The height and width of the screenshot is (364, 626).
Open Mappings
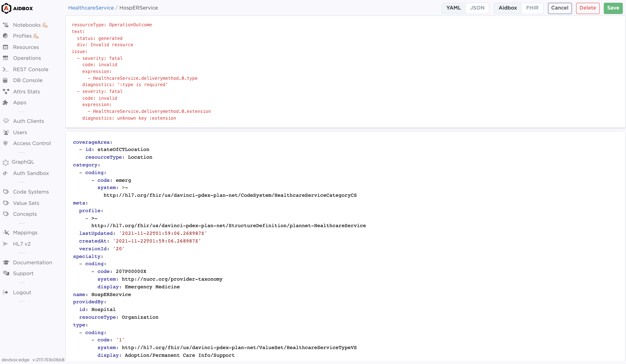(25, 233)
